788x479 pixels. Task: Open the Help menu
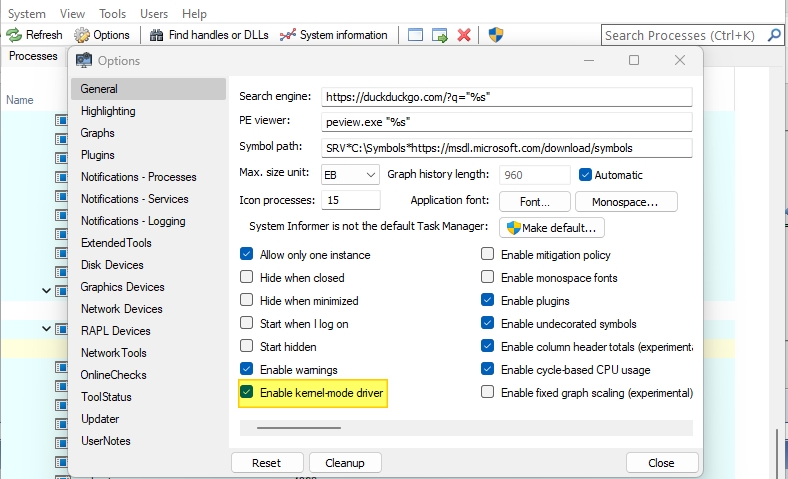click(x=194, y=14)
